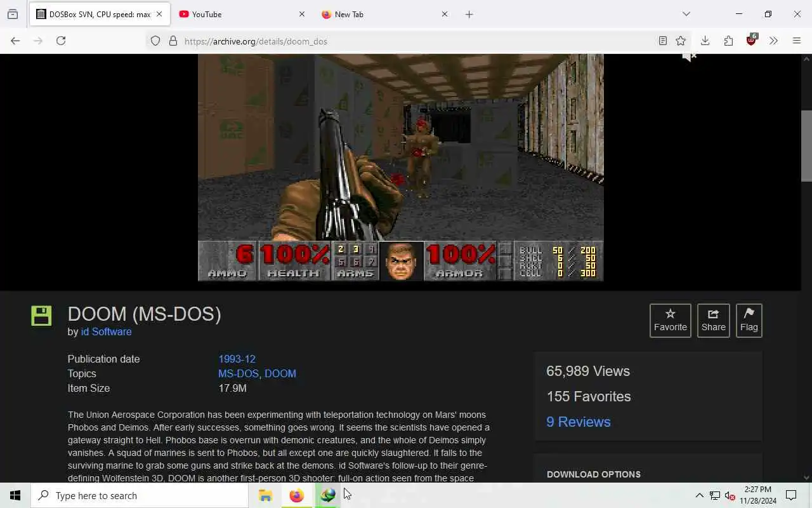Go back to the previous page
Screen dimensions: 812x508
(15, 41)
